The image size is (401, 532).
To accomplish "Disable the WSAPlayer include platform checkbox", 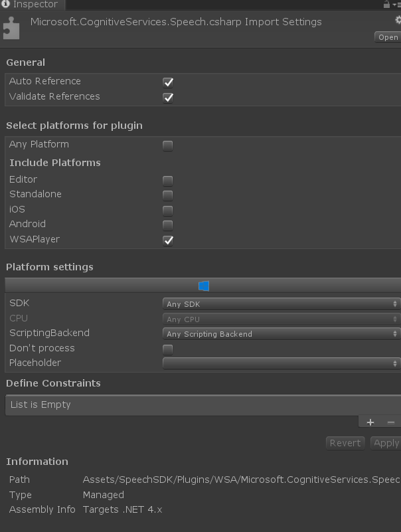I will (x=167, y=240).
